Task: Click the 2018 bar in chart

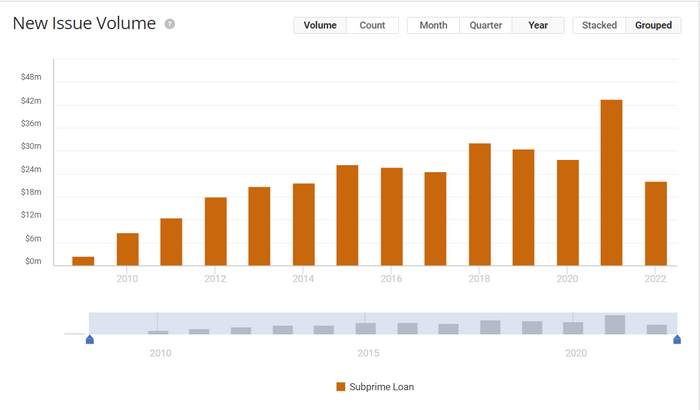Action: click(x=479, y=205)
